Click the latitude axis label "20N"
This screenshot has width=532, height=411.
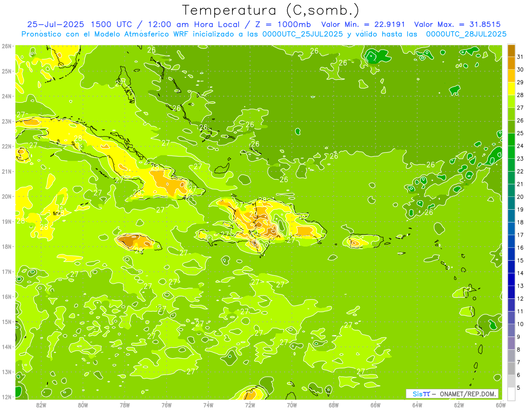pyautogui.click(x=7, y=196)
